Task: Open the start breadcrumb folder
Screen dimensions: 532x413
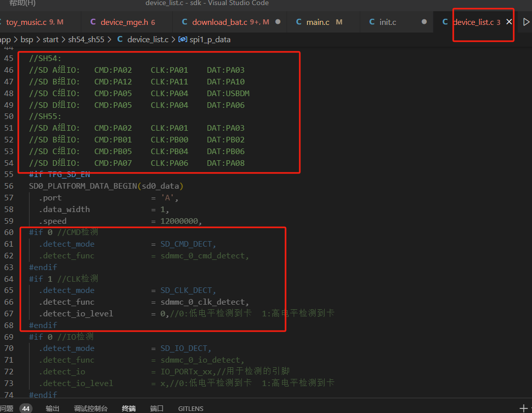Action: (50, 39)
